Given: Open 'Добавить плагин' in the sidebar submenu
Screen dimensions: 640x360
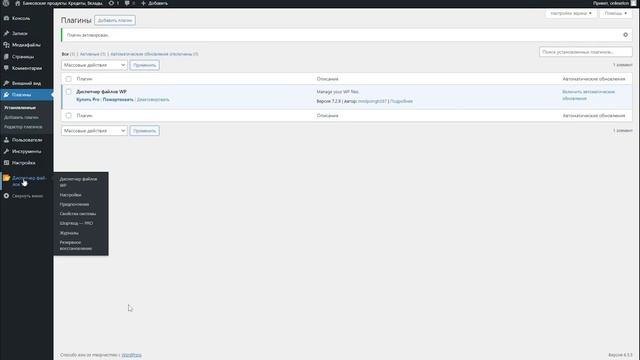Looking at the screenshot, I should pyautogui.click(x=21, y=118).
